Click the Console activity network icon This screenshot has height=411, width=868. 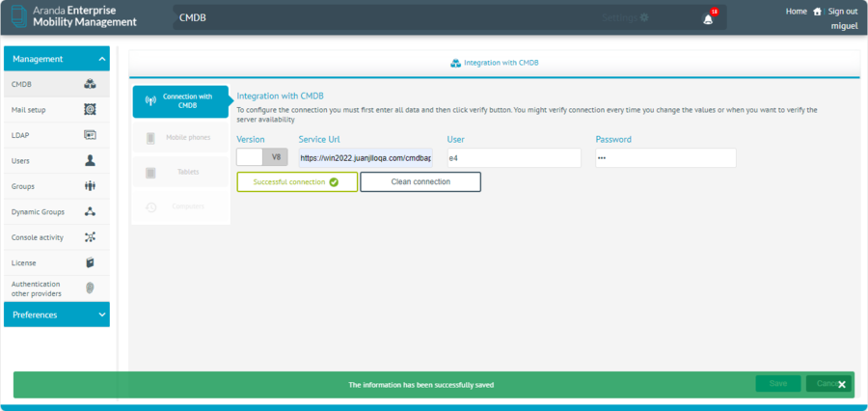coord(91,237)
